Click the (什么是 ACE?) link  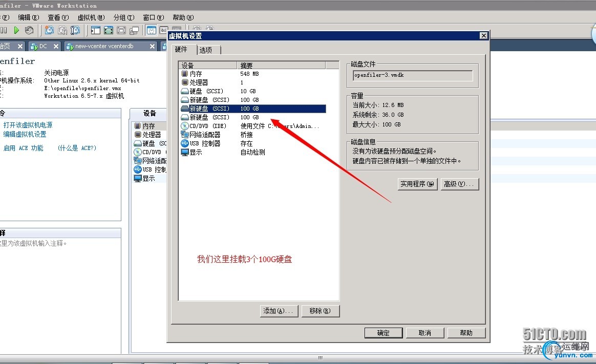point(77,148)
